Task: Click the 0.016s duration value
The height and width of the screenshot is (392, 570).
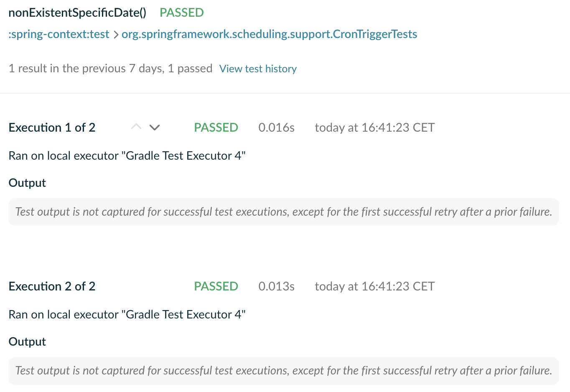Action: (x=276, y=127)
